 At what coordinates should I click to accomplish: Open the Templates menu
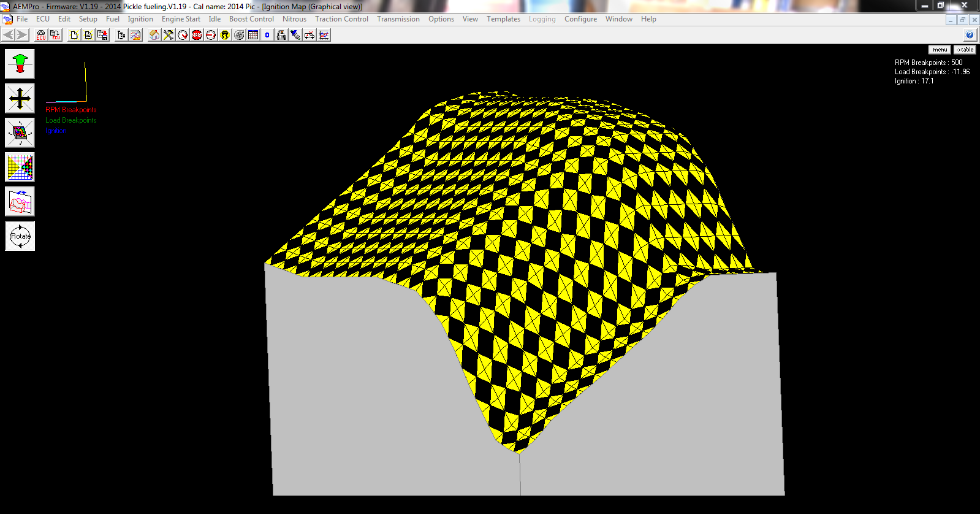[x=503, y=19]
